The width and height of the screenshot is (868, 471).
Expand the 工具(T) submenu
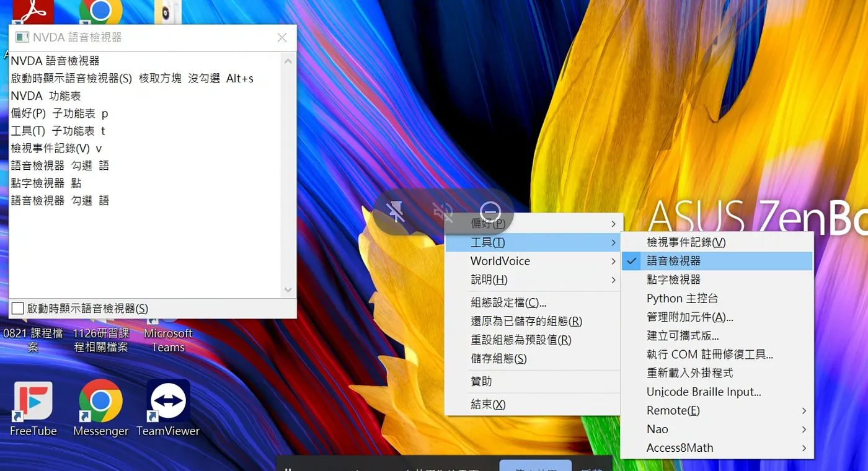pyautogui.click(x=533, y=242)
